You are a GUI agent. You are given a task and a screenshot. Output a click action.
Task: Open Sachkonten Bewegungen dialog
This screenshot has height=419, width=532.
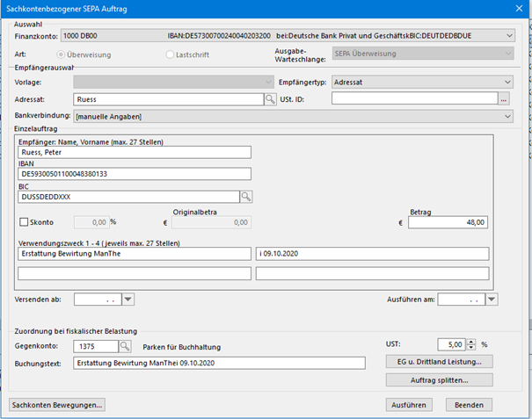pos(58,405)
